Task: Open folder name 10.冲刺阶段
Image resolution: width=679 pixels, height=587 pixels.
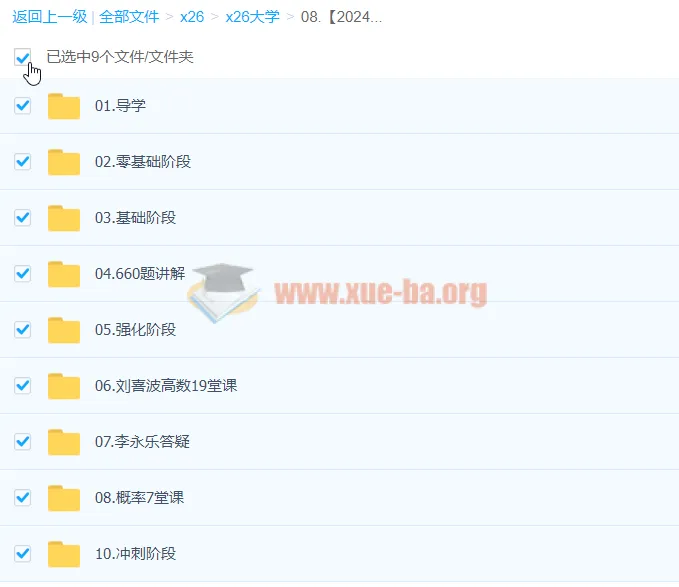Action: [x=136, y=553]
